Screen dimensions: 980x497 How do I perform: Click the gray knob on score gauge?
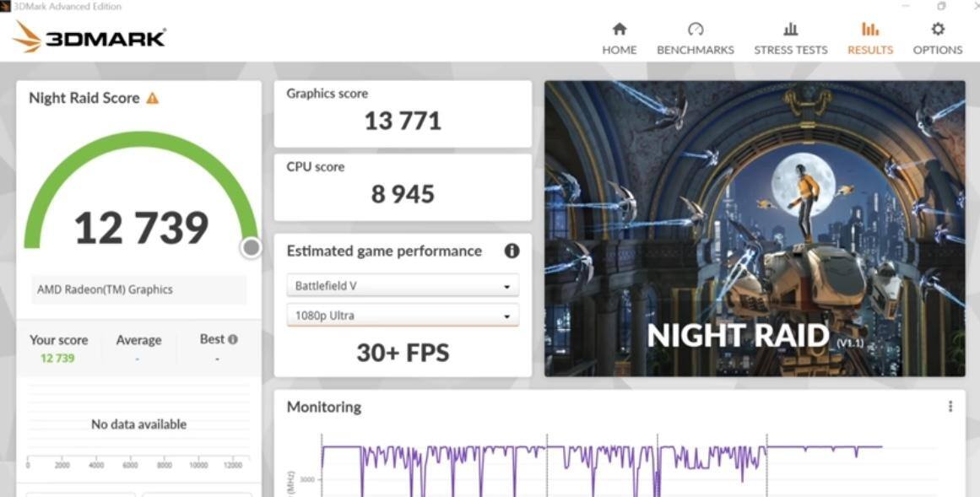(251, 248)
